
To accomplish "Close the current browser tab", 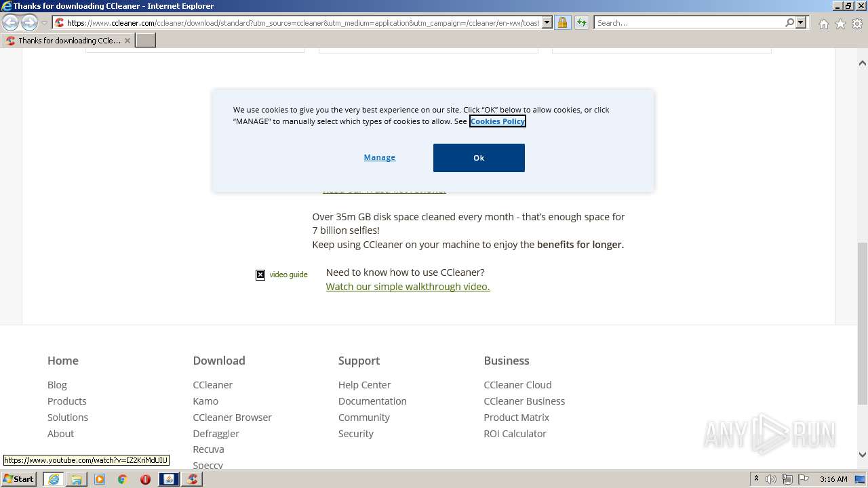I will click(x=127, y=41).
